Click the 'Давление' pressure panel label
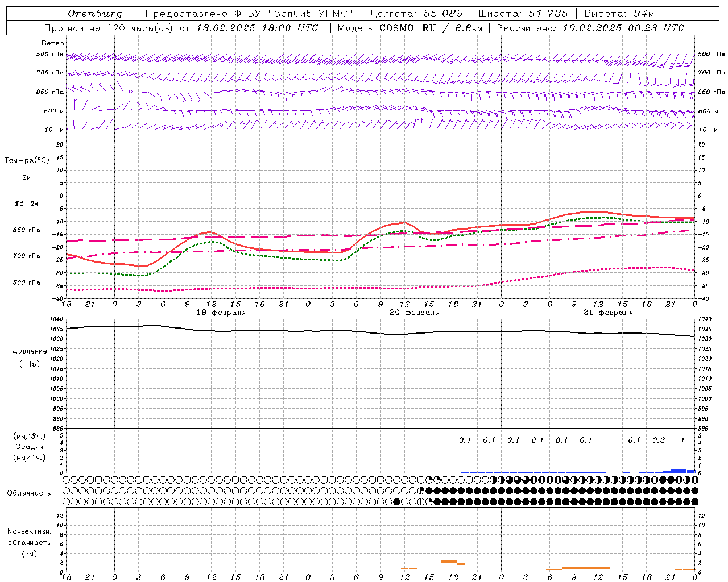728x582 pixels. pos(30,351)
